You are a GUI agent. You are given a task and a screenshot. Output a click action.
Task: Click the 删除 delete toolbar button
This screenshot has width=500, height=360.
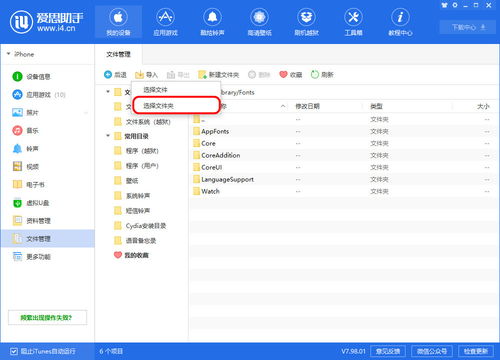coord(259,75)
